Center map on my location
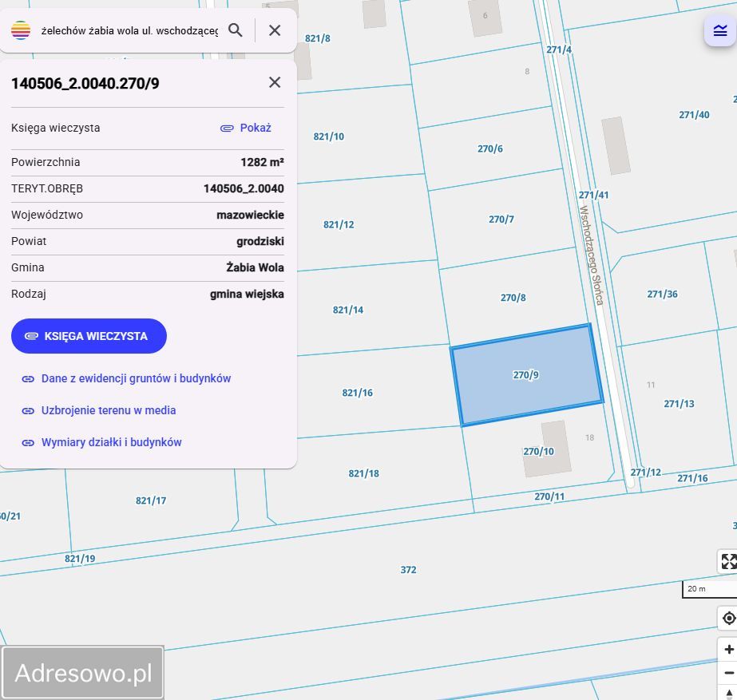This screenshot has width=737, height=700. (727, 619)
